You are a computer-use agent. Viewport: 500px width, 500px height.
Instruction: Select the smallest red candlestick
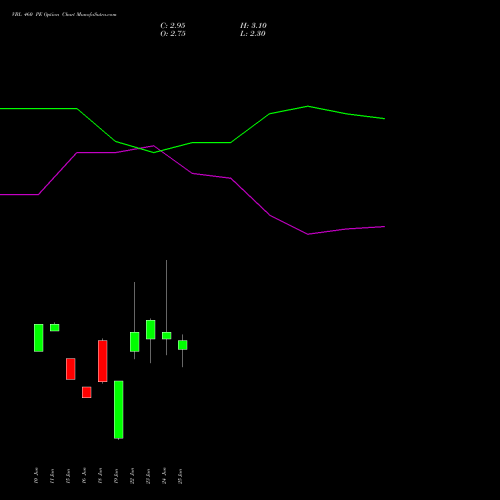click(87, 392)
